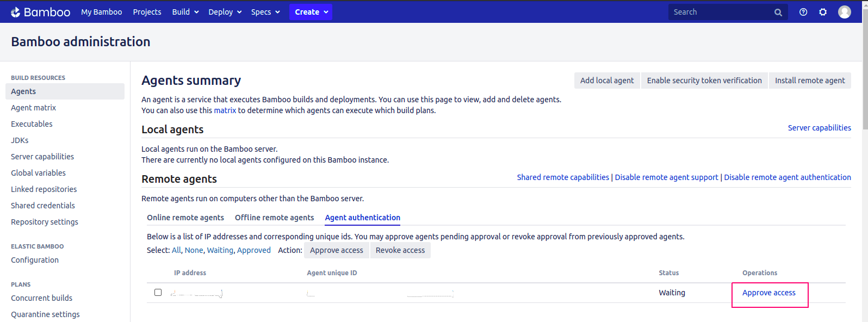
Task: Open Agents in the sidebar
Action: pos(65,91)
